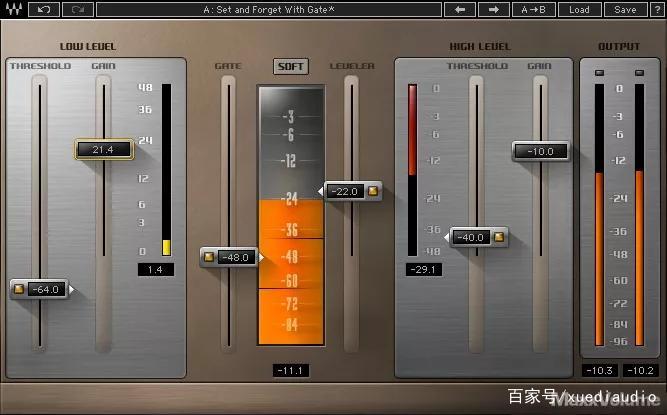Screen dimensions: 667x415
Task: Click Gate threshold handle -48.0
Action: click(x=230, y=257)
